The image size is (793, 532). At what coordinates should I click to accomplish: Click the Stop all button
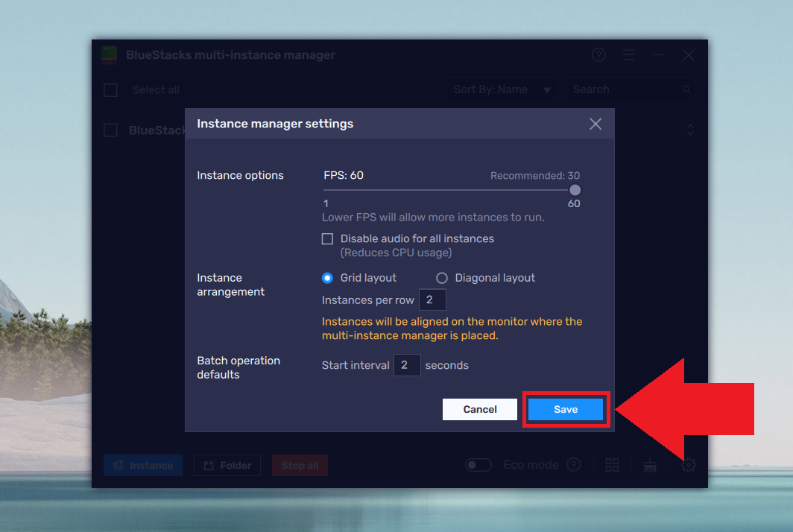(300, 465)
